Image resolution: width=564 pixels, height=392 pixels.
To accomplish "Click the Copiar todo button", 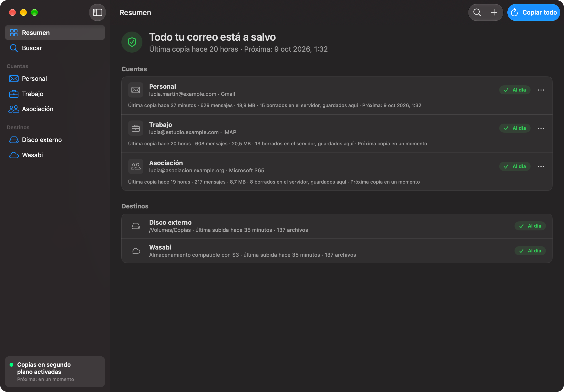I will (x=534, y=12).
